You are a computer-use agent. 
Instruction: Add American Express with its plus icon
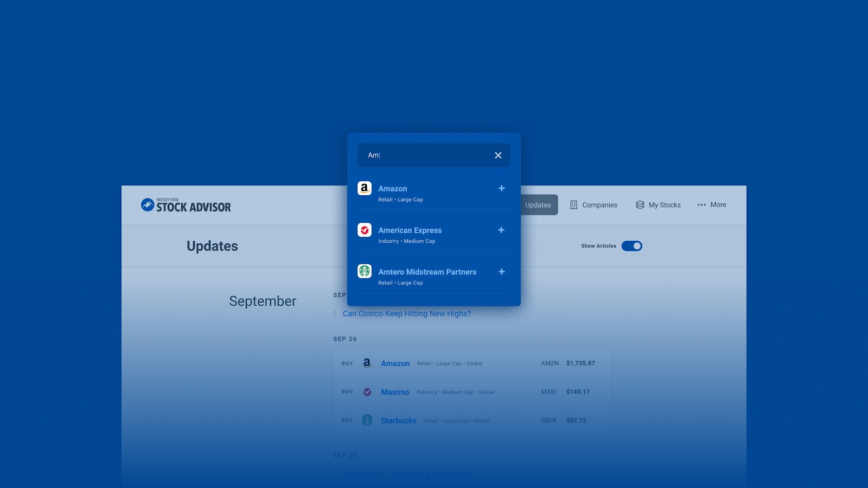(x=501, y=230)
